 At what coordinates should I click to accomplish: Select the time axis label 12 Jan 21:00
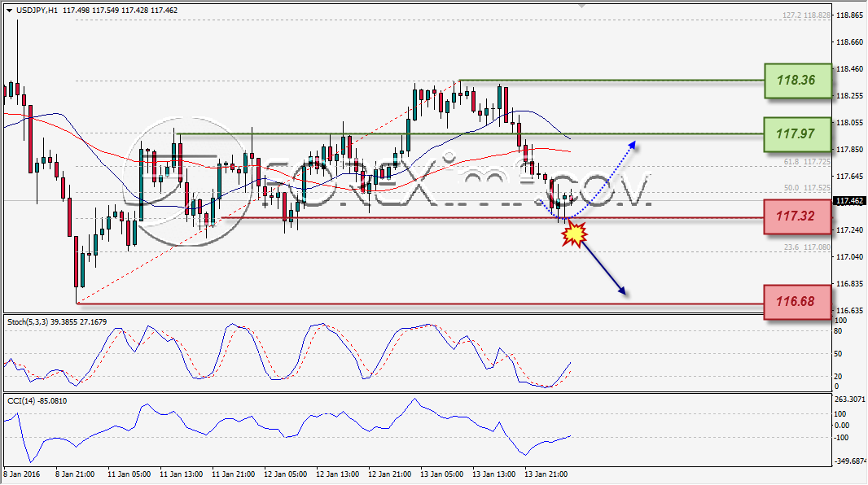(390, 474)
